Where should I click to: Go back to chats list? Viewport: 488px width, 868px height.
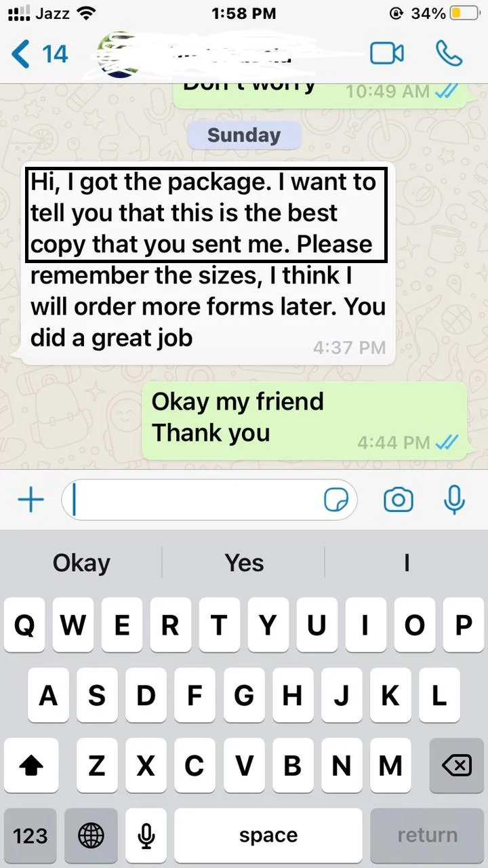point(39,53)
